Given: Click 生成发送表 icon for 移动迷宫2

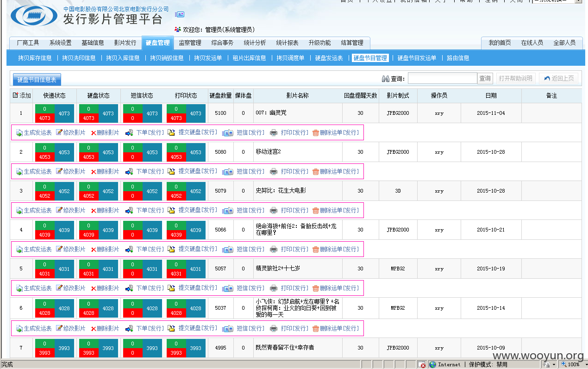Looking at the screenshot, I should [19, 172].
